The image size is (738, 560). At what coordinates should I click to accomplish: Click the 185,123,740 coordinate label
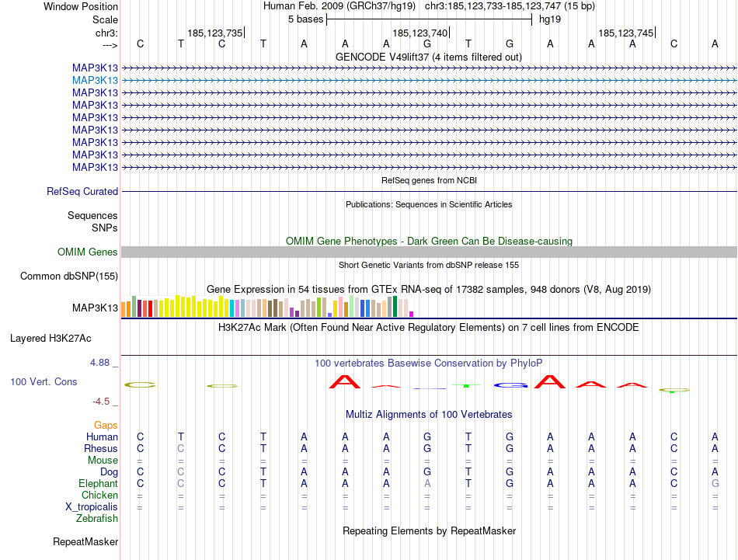click(419, 33)
